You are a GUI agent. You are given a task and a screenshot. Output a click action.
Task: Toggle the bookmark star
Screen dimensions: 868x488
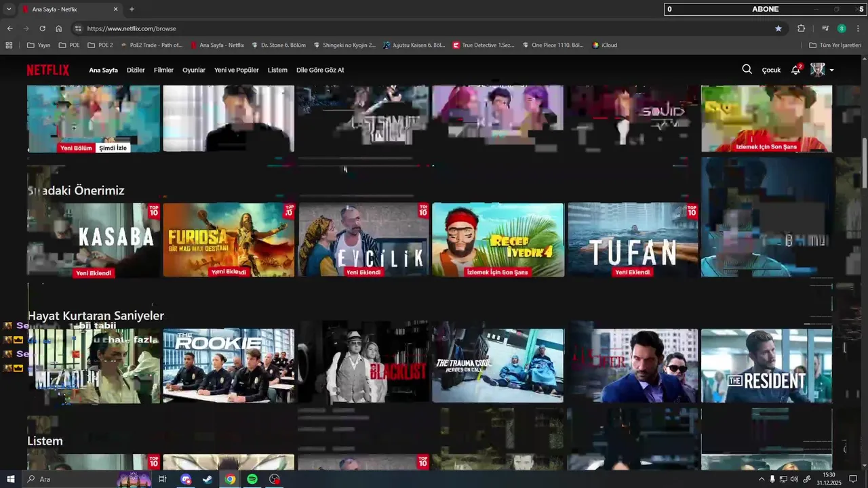(x=778, y=28)
